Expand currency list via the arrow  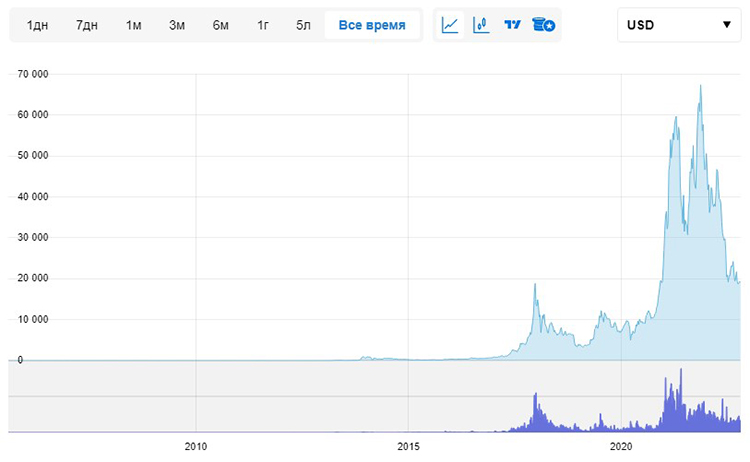727,25
